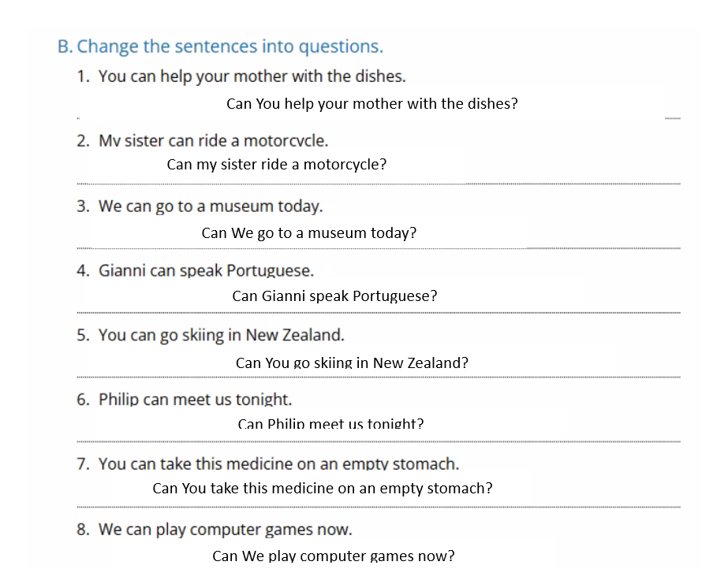Select answer 'Can my sister ride a motorcycle?'
This screenshot has height=569, width=728.
pyautogui.click(x=276, y=165)
